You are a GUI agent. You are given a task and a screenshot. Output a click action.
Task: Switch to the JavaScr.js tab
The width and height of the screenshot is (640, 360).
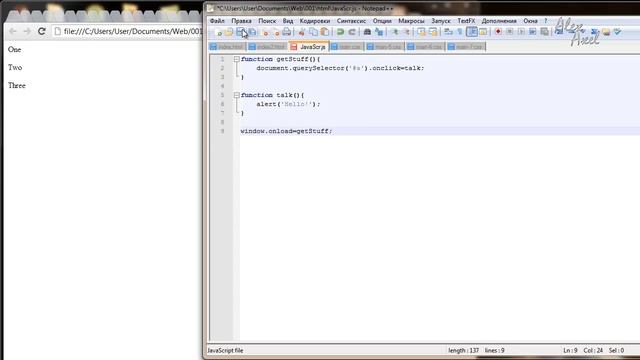pyautogui.click(x=309, y=47)
